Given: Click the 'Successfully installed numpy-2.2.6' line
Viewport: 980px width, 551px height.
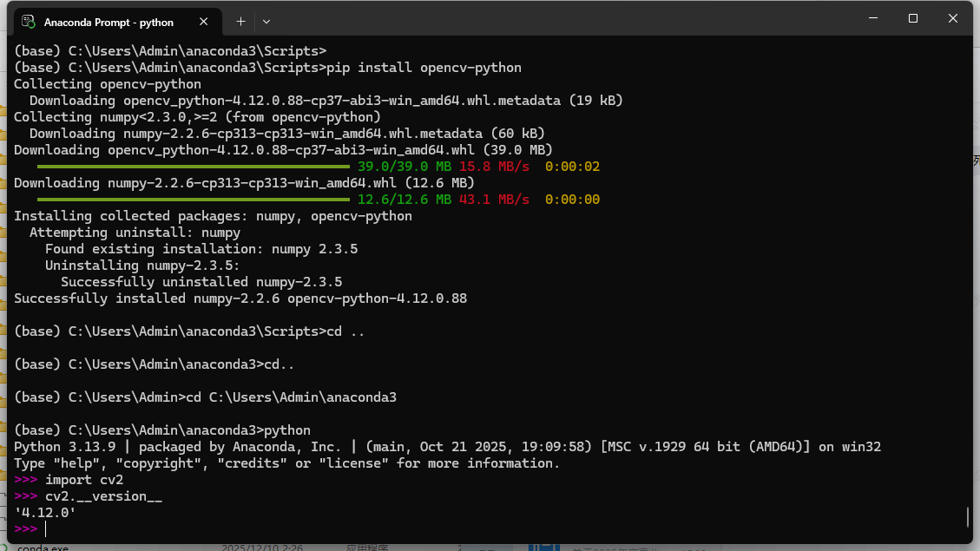Looking at the screenshot, I should click(x=240, y=298).
